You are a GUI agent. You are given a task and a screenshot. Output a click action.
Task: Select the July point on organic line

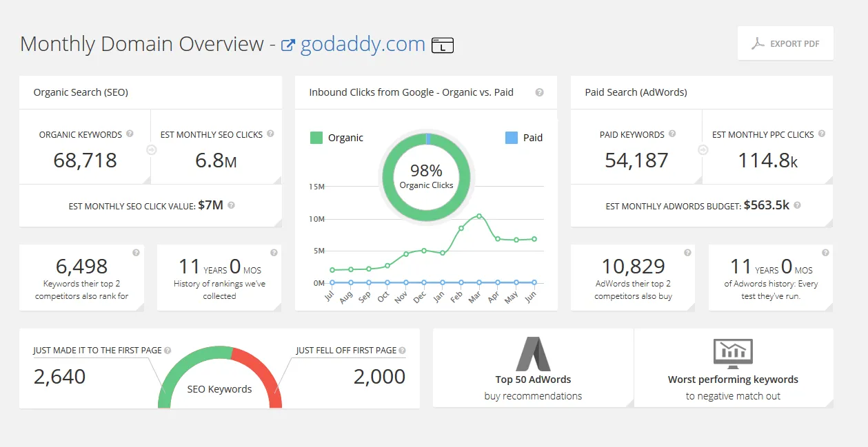point(332,270)
